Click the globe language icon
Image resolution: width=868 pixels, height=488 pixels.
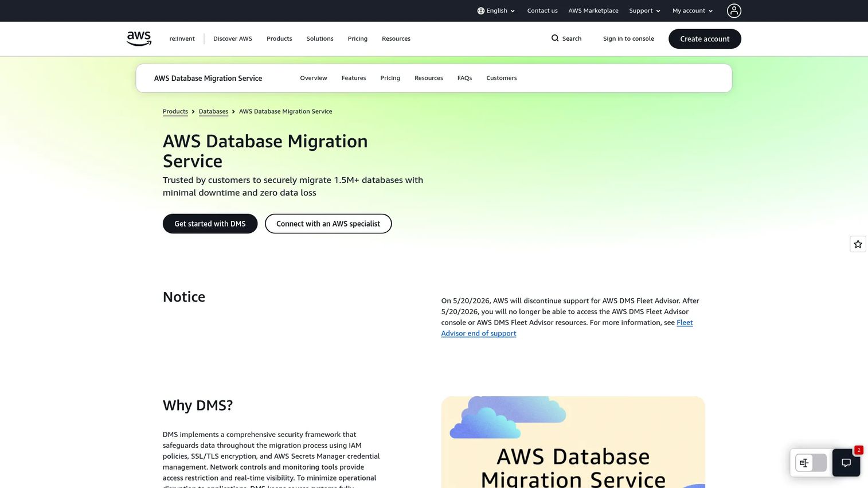click(x=481, y=11)
